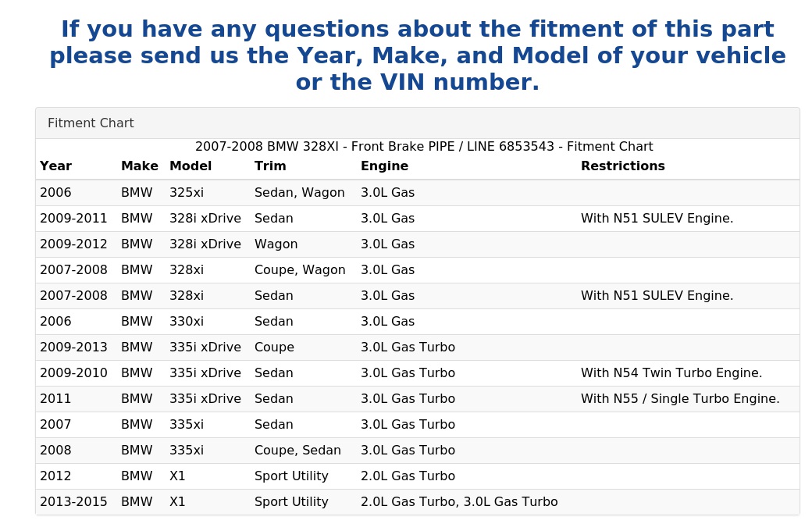
Task: Click the 328xi Coupe, Wagon trim cell
Action: tap(300, 270)
